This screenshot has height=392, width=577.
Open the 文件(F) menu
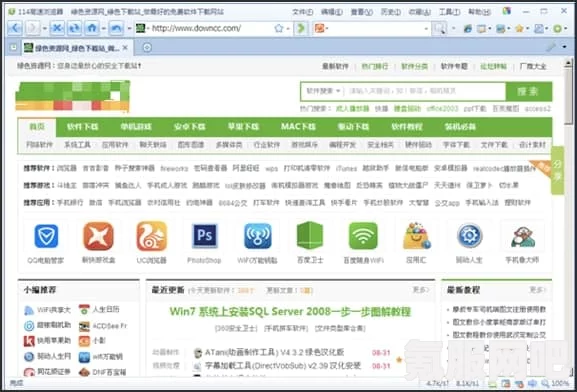(302, 12)
